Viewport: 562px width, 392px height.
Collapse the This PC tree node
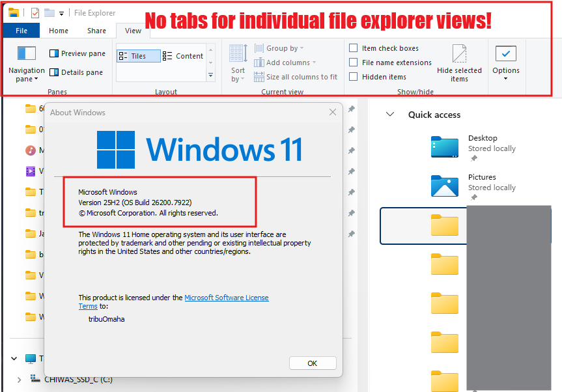(x=14, y=358)
